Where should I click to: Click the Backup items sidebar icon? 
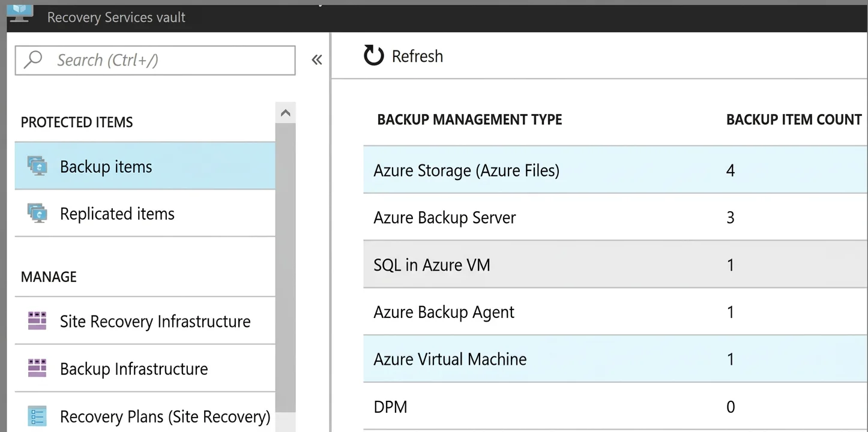[x=37, y=166]
